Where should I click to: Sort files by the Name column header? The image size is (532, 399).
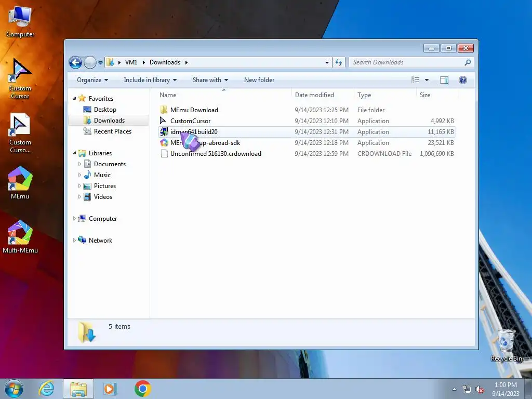tap(223, 95)
